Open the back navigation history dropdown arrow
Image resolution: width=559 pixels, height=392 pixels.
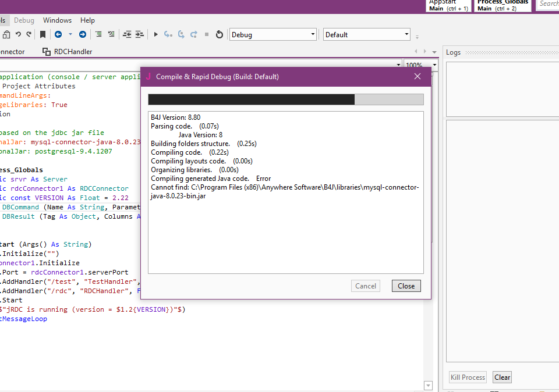click(x=70, y=34)
